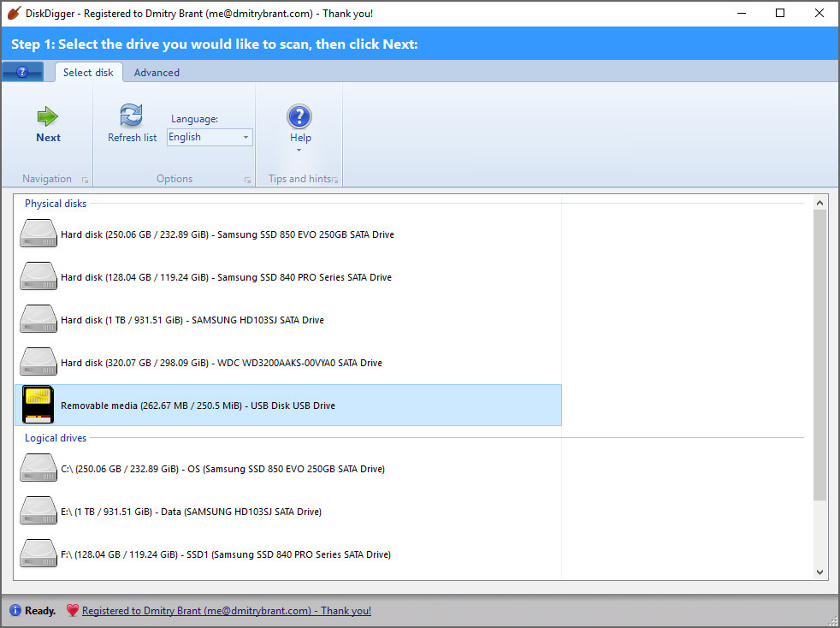840x628 pixels.
Task: Click the drive list scrollbar up arrow
Action: [x=819, y=203]
